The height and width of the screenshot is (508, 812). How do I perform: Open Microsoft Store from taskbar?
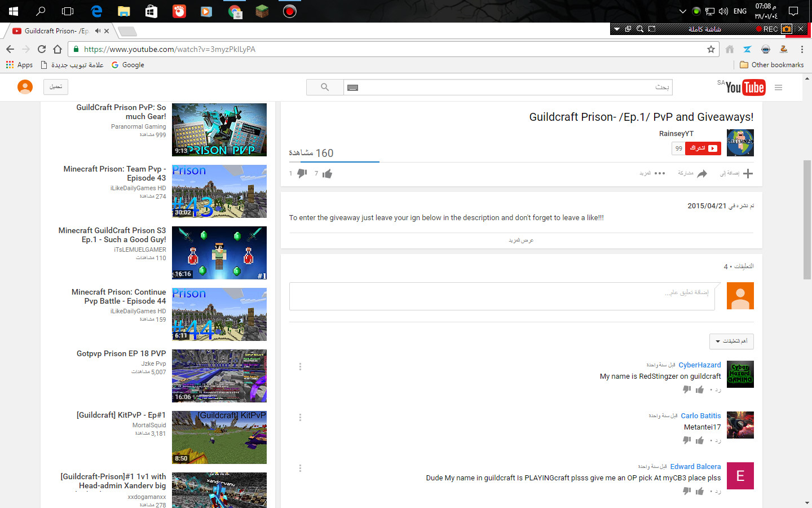point(151,11)
